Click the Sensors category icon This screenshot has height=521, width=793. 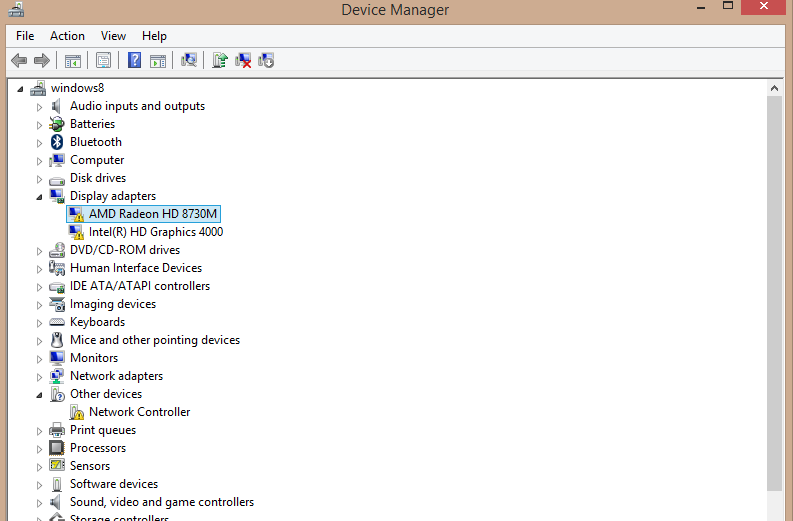coord(57,466)
